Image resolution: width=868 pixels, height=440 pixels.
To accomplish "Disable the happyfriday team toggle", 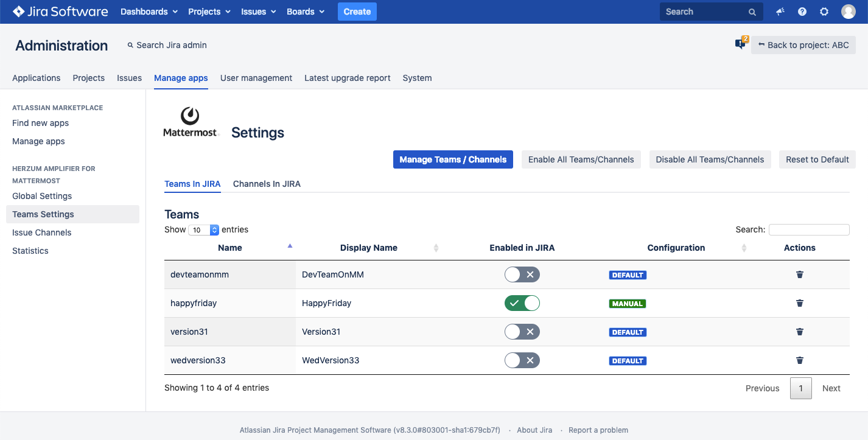I will point(522,303).
